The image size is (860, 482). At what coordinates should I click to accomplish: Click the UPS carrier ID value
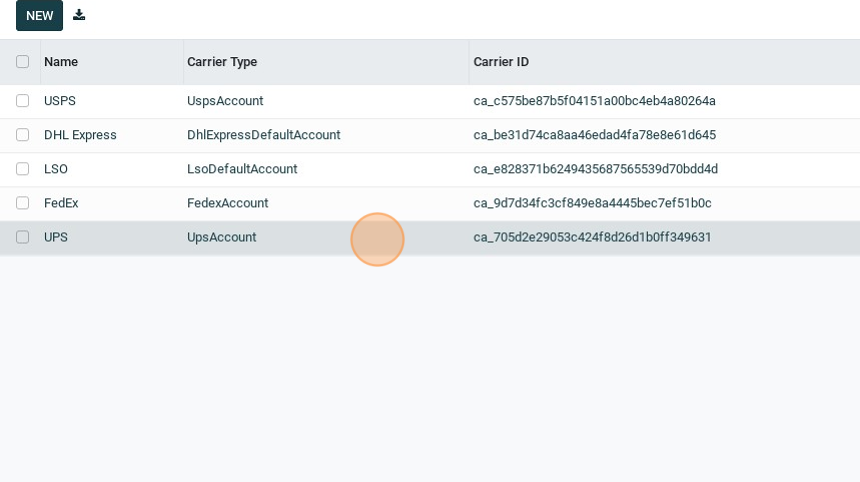point(592,237)
